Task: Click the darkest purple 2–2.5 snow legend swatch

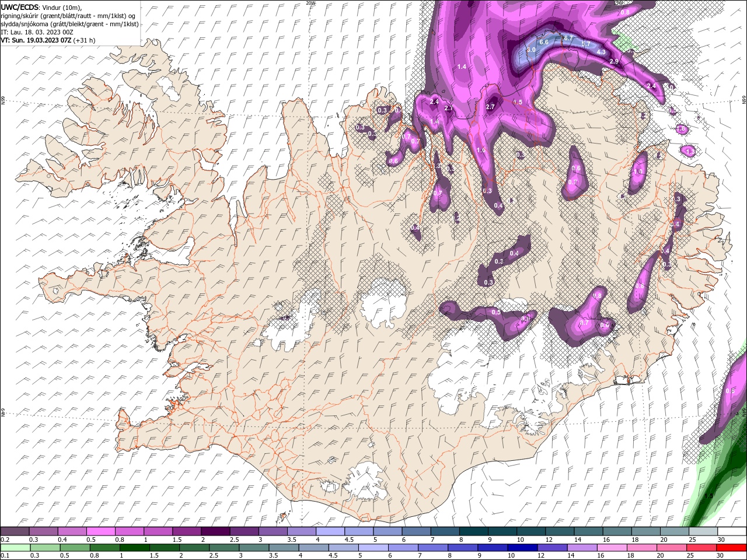Action: tap(215, 531)
